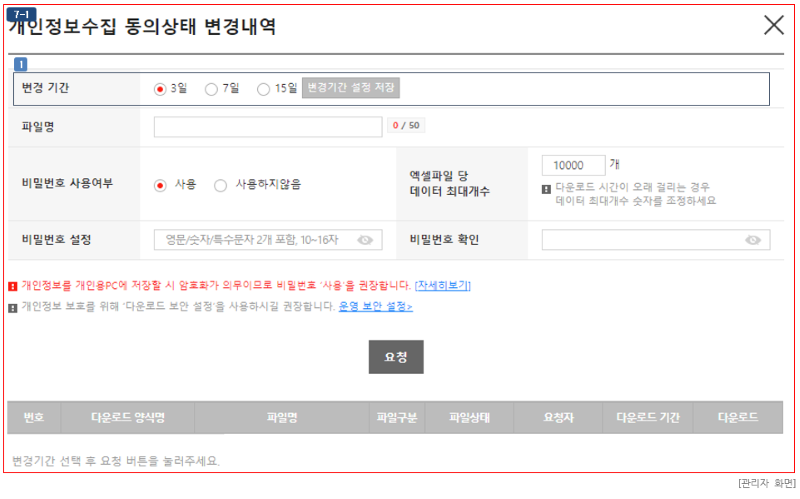Click the 비밀번호 확인 input field
The image size is (800, 499).
click(640, 240)
